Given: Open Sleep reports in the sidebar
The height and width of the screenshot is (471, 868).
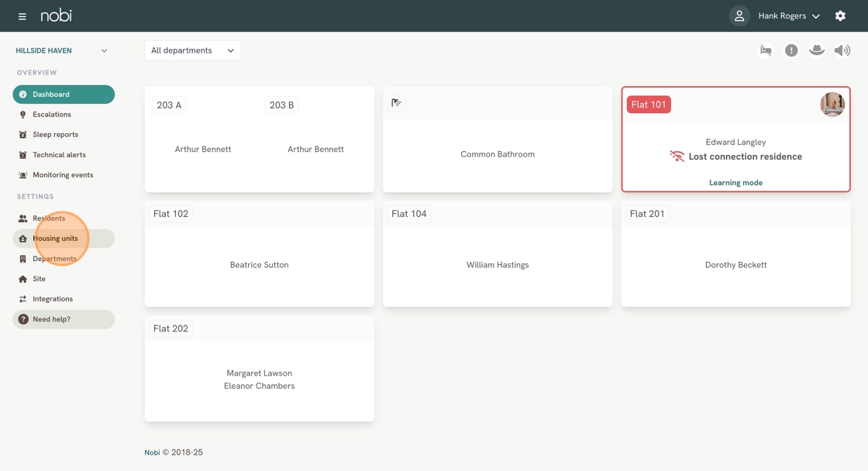Looking at the screenshot, I should [x=55, y=135].
